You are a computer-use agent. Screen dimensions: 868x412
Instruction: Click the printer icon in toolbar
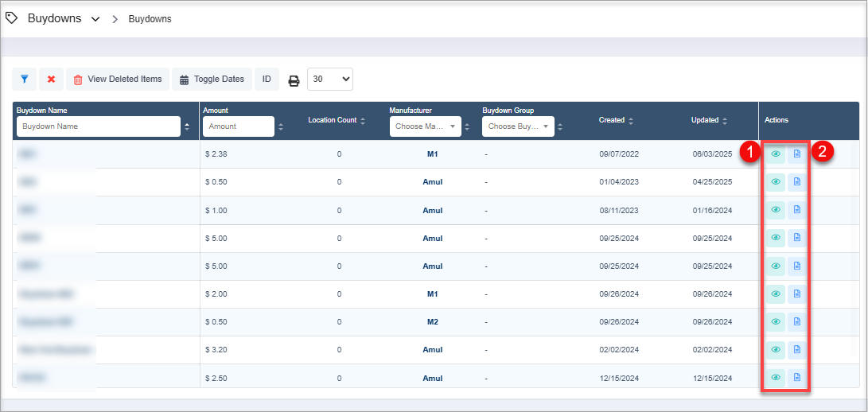[294, 80]
